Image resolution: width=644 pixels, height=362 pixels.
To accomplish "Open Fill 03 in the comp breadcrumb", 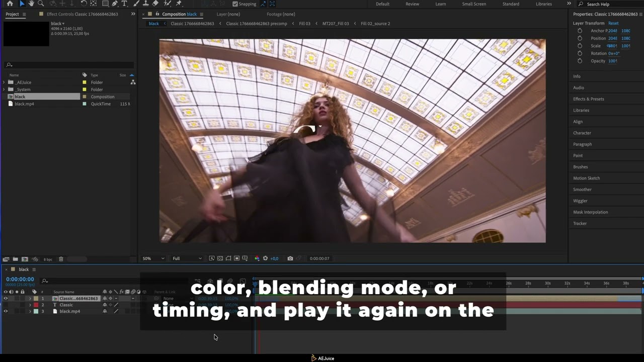I will 304,24.
